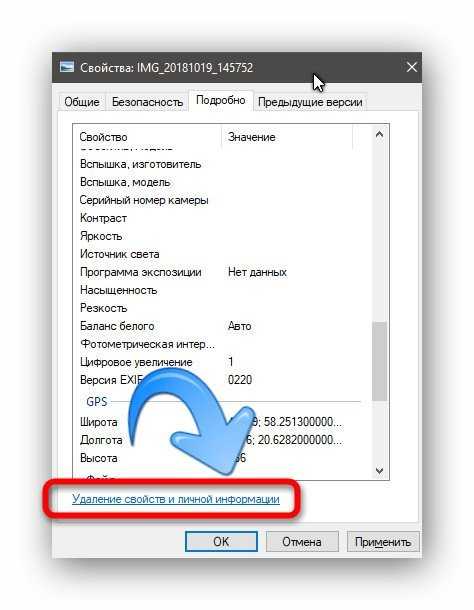Click the vertical scrollbar thumb
The width and height of the screenshot is (474, 610).
(x=379, y=361)
